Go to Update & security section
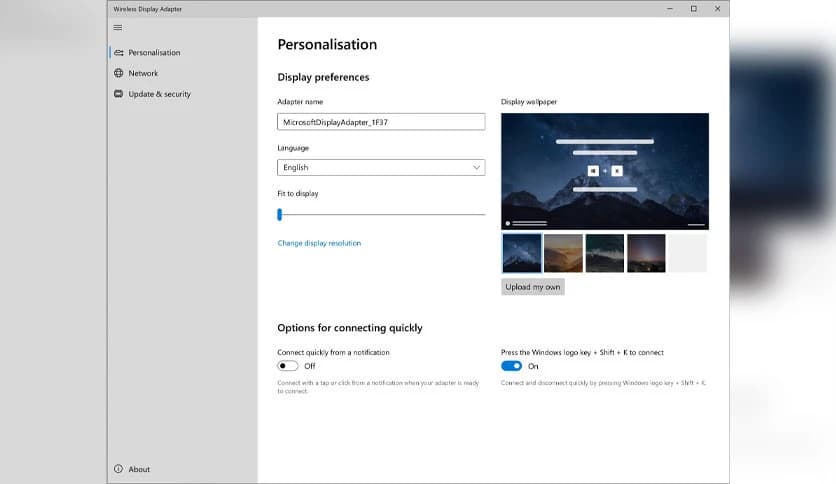 point(159,94)
